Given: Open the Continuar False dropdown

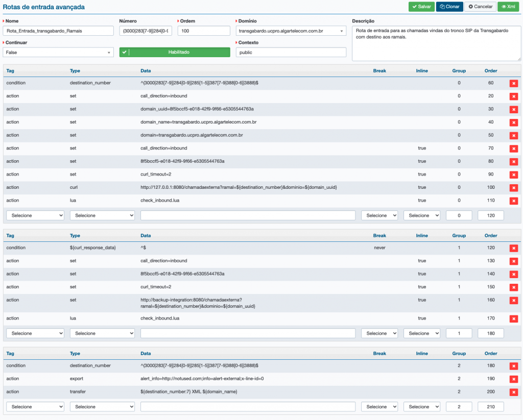Looking at the screenshot, I should (x=58, y=52).
